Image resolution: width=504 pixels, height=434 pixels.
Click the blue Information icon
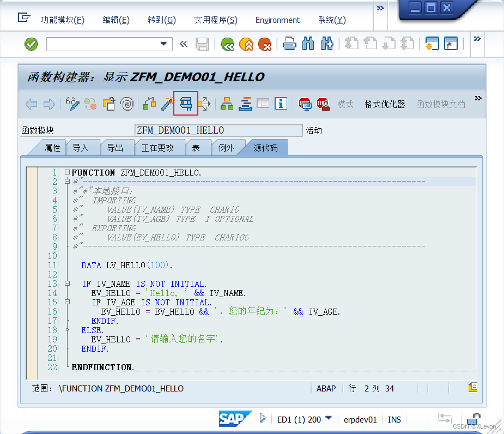click(x=281, y=104)
